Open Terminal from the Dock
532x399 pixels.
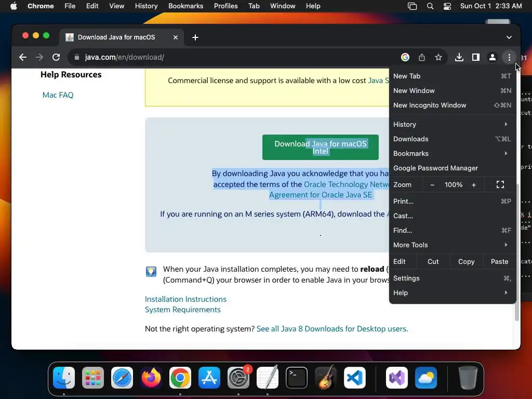[297, 378]
